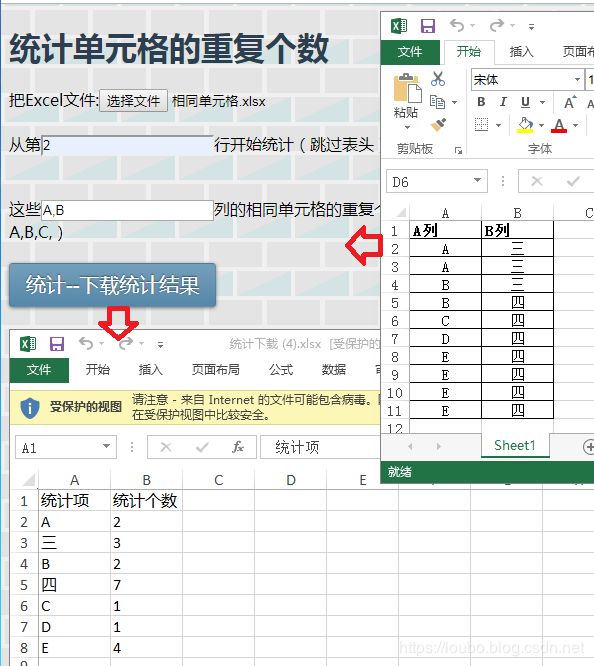Click the Cancel X in the upper-right formula bar
This screenshot has height=666, width=594.
tap(537, 181)
